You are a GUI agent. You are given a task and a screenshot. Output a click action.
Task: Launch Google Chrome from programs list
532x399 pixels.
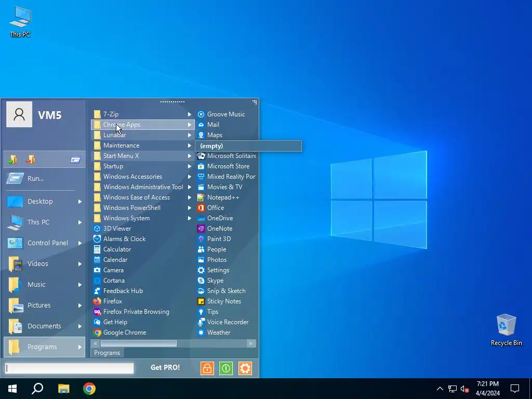pyautogui.click(x=142, y=332)
